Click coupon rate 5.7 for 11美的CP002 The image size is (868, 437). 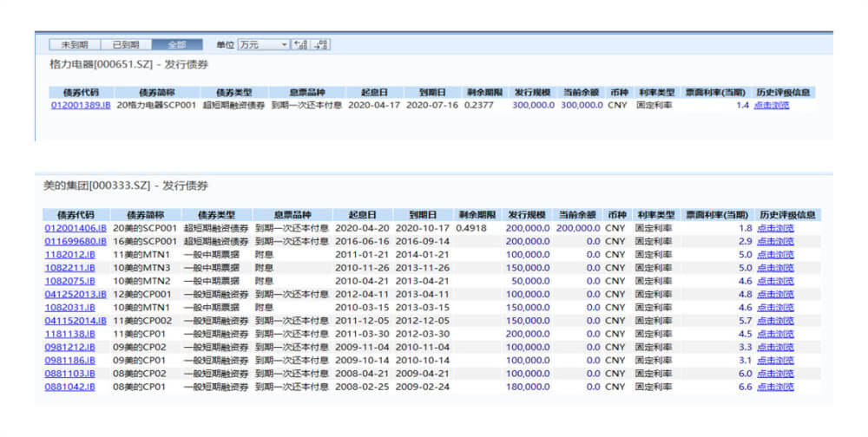point(745,321)
